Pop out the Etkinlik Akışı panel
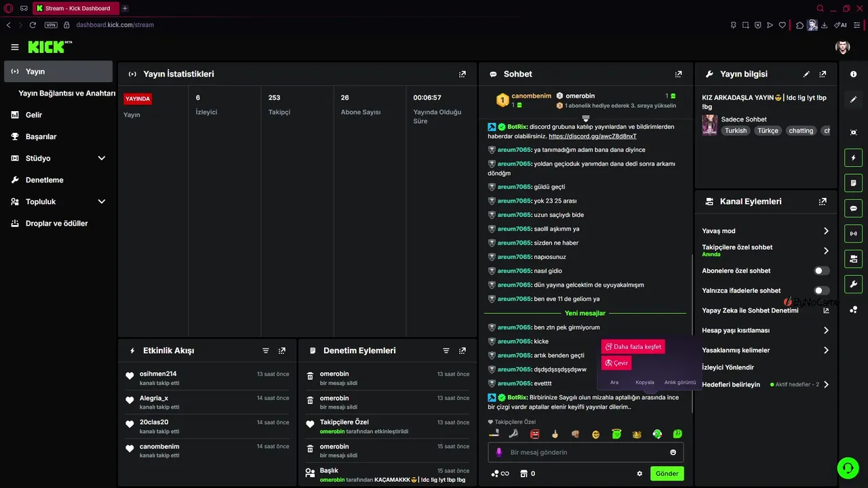This screenshot has height=488, width=868. 282,350
